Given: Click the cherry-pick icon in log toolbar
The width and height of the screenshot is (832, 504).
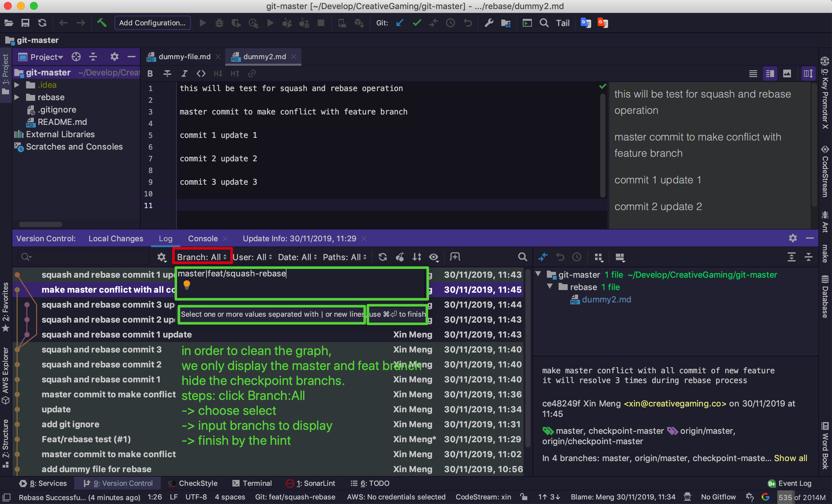Looking at the screenshot, I should click(400, 257).
